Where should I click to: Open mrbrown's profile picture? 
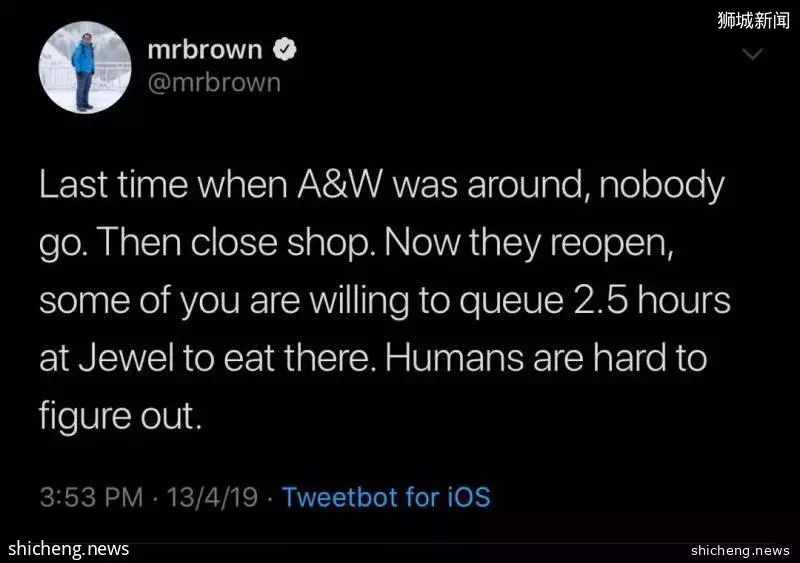(85, 67)
